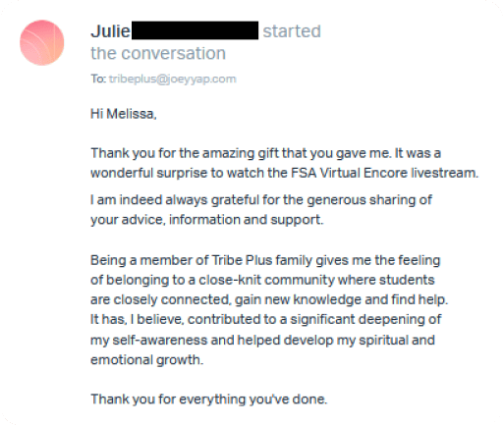Click the word 'wonderful' in first paragraph
The image size is (504, 426).
(x=122, y=173)
